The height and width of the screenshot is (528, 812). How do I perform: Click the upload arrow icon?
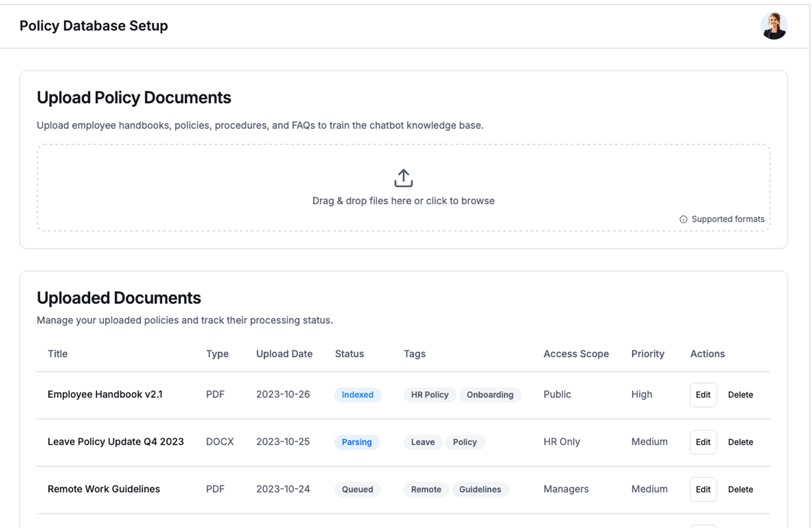click(403, 178)
